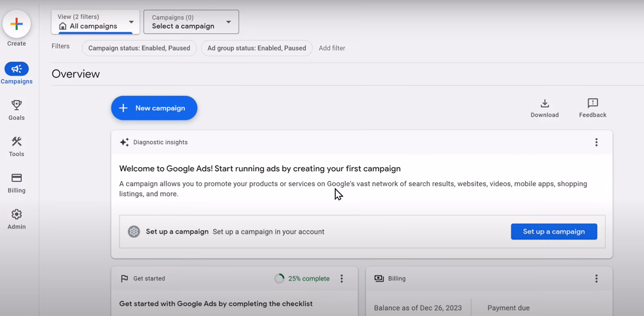644x316 pixels.
Task: Click the Filters label
Action: (x=60, y=46)
